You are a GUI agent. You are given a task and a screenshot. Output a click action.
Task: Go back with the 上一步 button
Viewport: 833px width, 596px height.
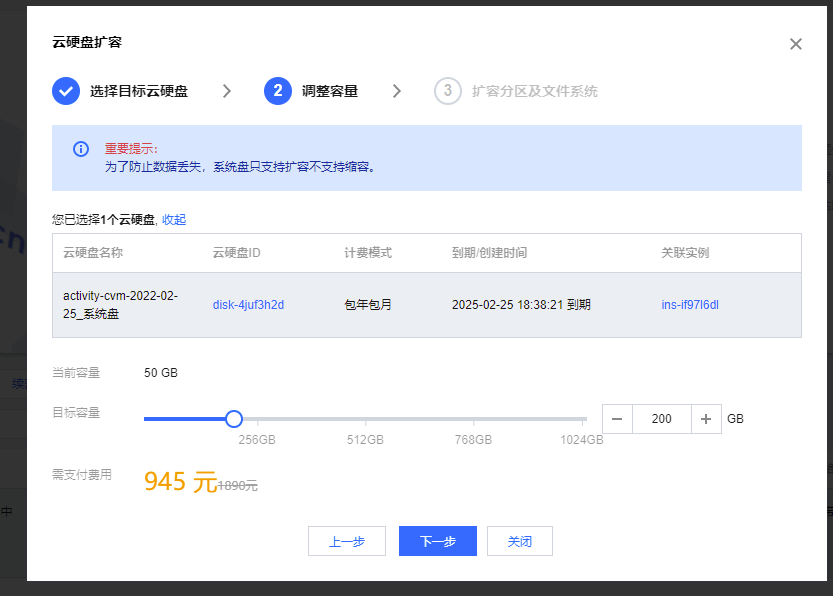347,541
